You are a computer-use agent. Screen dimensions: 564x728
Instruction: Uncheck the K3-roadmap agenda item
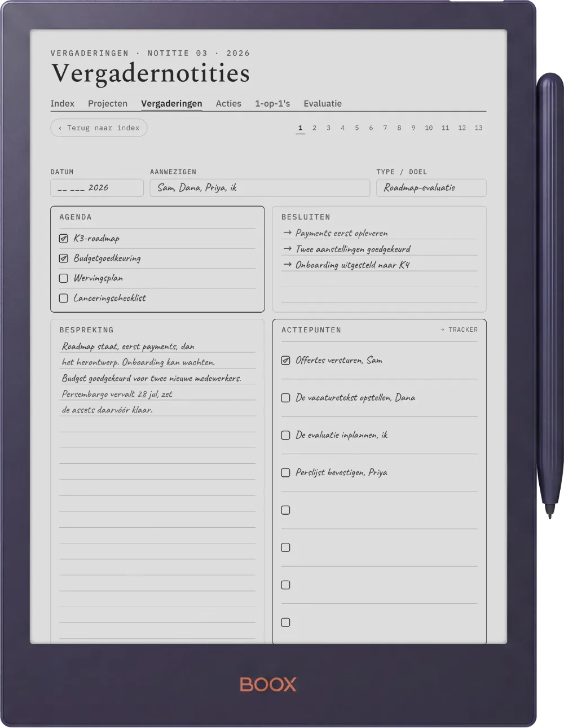coord(64,239)
